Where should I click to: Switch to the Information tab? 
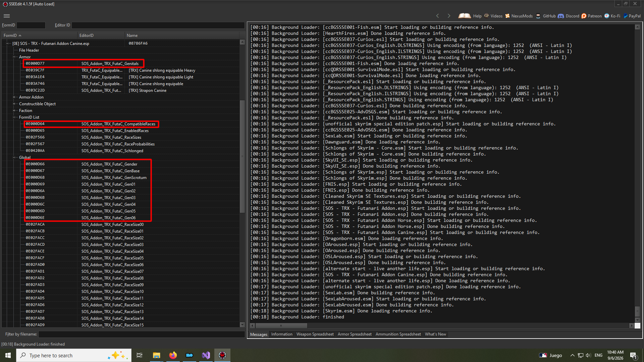(x=282, y=334)
